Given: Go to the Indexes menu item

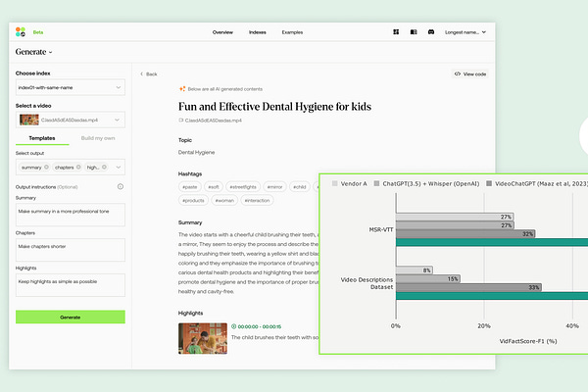Looking at the screenshot, I should click(x=257, y=32).
